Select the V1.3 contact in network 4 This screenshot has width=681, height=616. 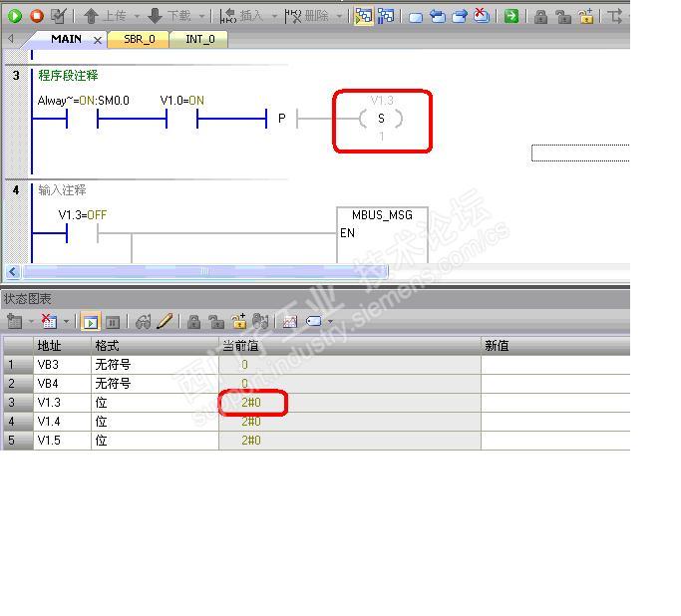pyautogui.click(x=82, y=233)
